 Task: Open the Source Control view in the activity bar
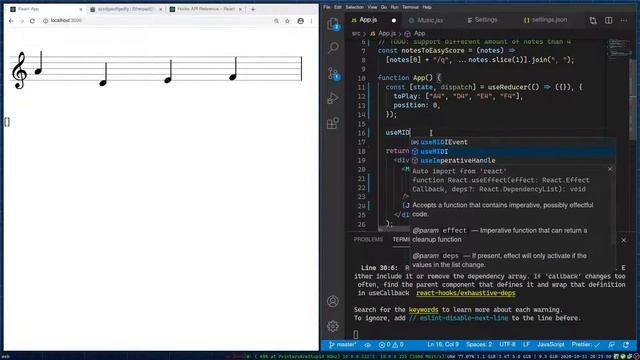click(333, 74)
